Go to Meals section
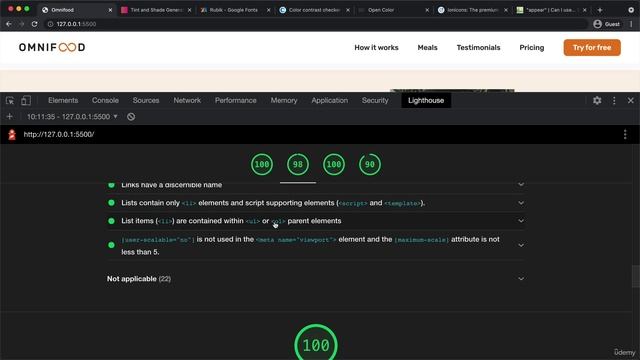Viewport: 640px width, 360px height. point(427,47)
